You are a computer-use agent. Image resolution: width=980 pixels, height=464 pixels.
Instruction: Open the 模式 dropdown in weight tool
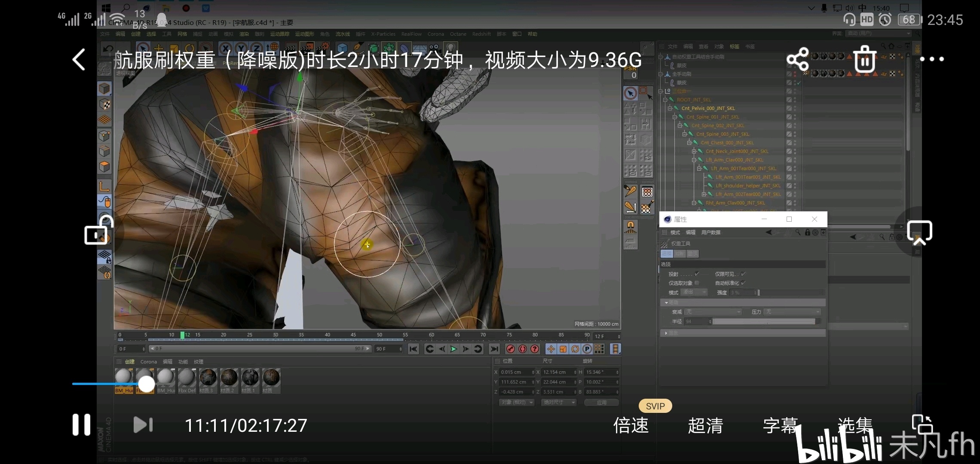[x=694, y=292]
